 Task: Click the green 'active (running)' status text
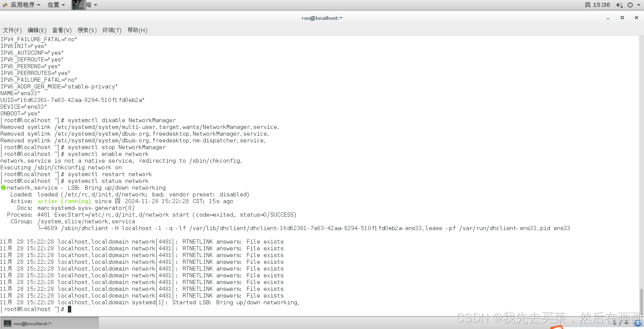click(64, 201)
